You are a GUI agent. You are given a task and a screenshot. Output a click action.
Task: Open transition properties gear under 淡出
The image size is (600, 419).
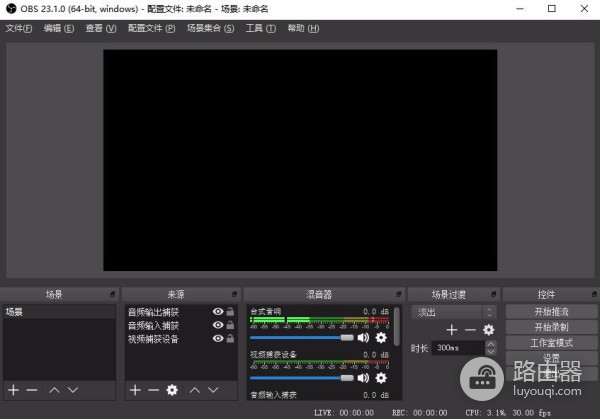[489, 329]
